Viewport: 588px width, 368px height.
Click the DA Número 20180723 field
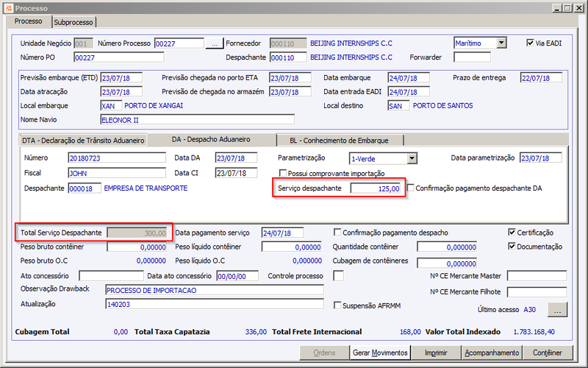coord(117,158)
